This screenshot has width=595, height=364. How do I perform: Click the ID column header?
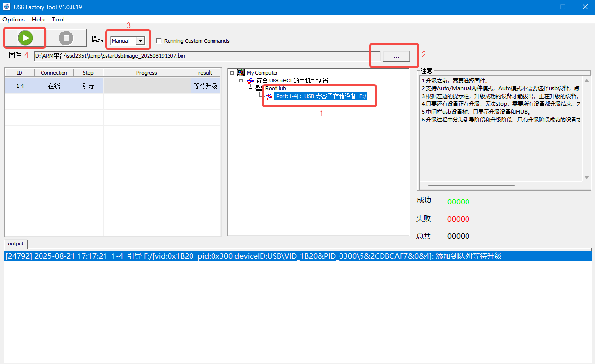[x=20, y=73]
